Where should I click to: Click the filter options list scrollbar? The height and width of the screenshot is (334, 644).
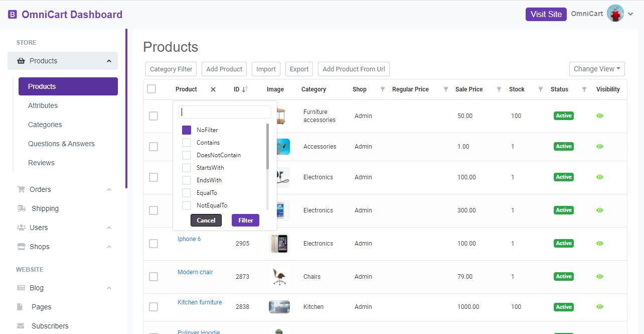267,147
